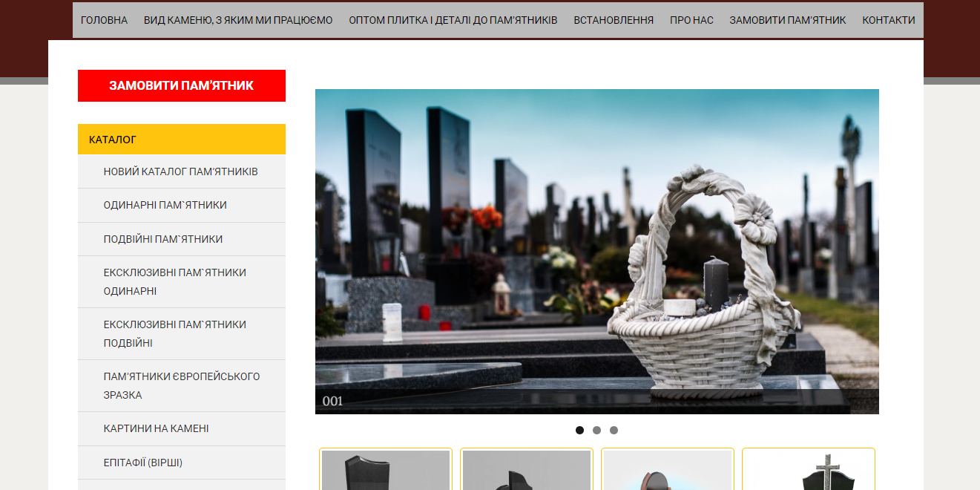Screen dimensions: 980x490
Task: Select ЗАМОВИТИ ПАМ'ЯТНИК in top navigation
Action: [787, 20]
